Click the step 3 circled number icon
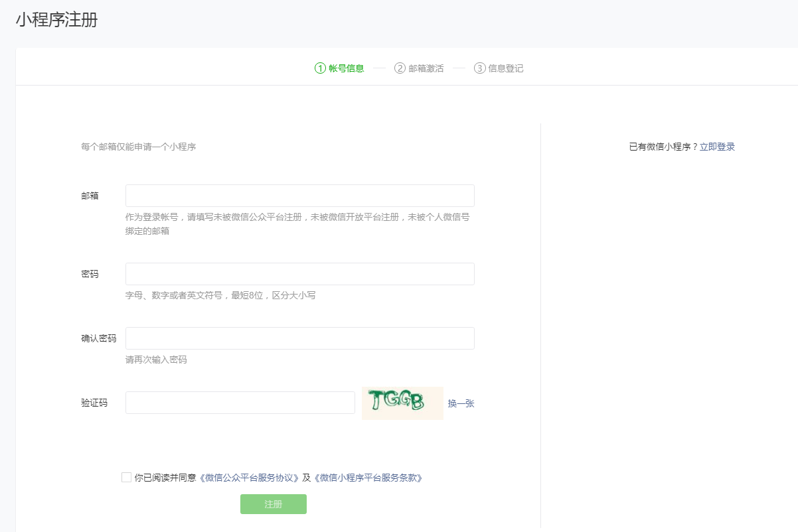The width and height of the screenshot is (798, 532). [479, 68]
